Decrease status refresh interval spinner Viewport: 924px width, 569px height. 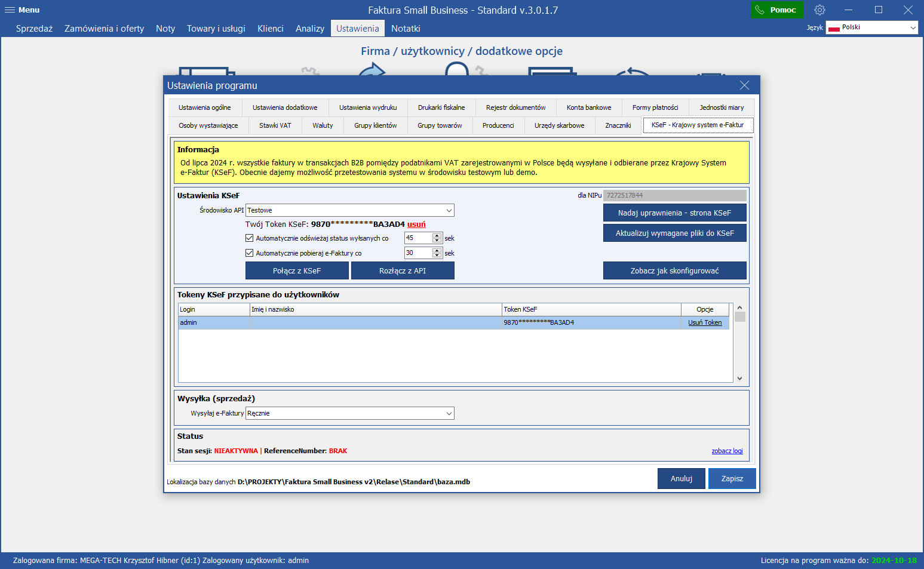pos(437,241)
